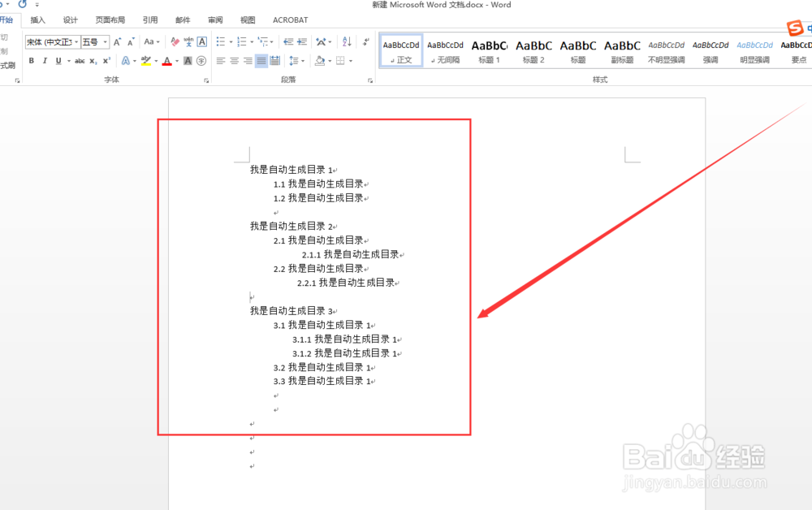Apply 副标题 style
This screenshot has width=812, height=510.
coord(622,50)
